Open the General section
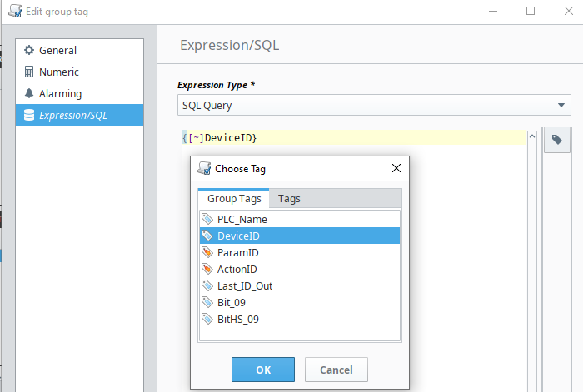The image size is (583, 392). tap(57, 51)
